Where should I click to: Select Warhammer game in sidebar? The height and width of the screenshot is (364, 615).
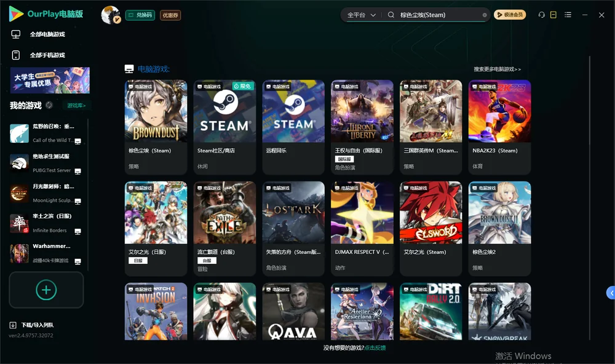(x=46, y=253)
